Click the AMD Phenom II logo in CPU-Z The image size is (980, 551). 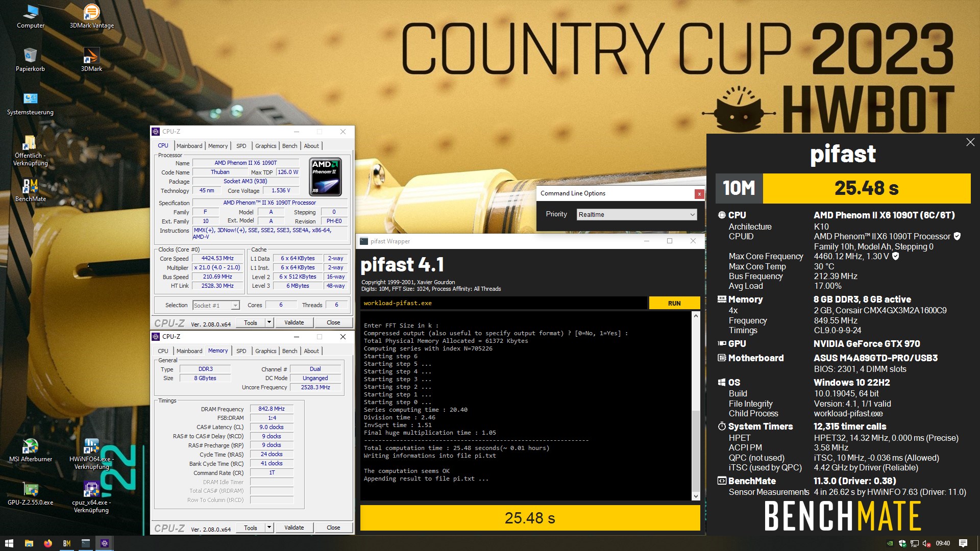click(326, 177)
